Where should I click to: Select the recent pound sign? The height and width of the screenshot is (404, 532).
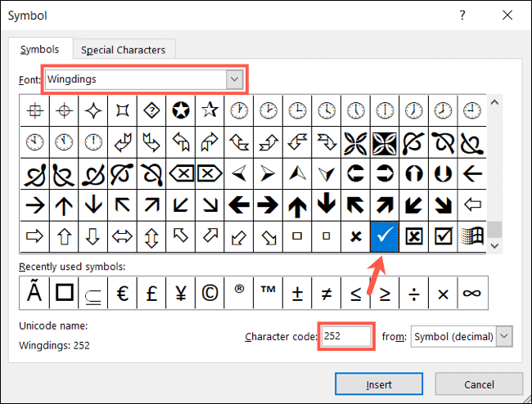point(151,293)
